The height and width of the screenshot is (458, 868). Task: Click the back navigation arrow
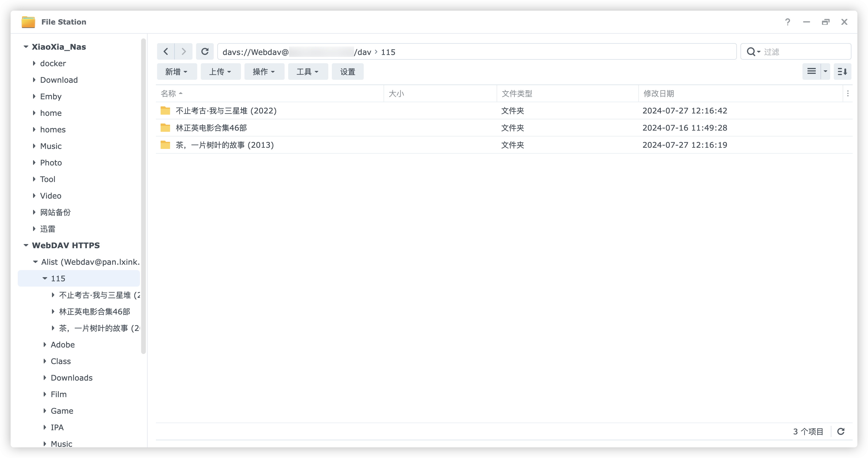point(166,52)
